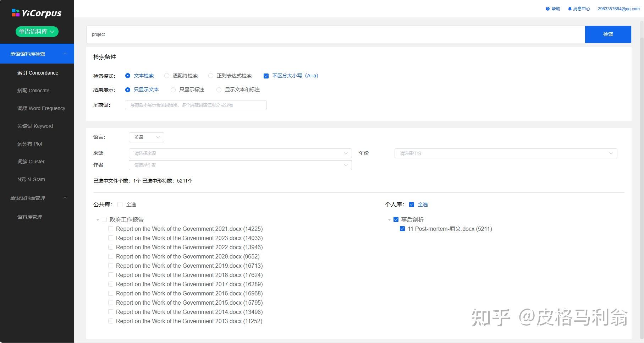The height and width of the screenshot is (343, 644).
Task: Collapse the 单语语料库管理 sidebar section chevron
Action: tap(65, 198)
